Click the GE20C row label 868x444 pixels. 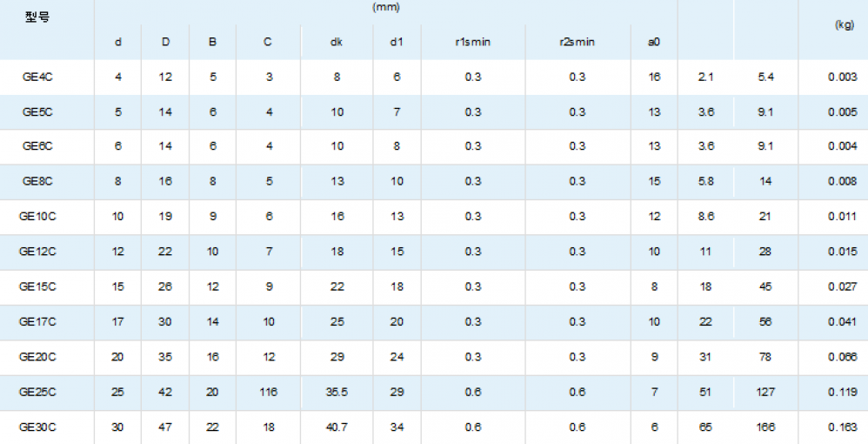click(x=38, y=357)
